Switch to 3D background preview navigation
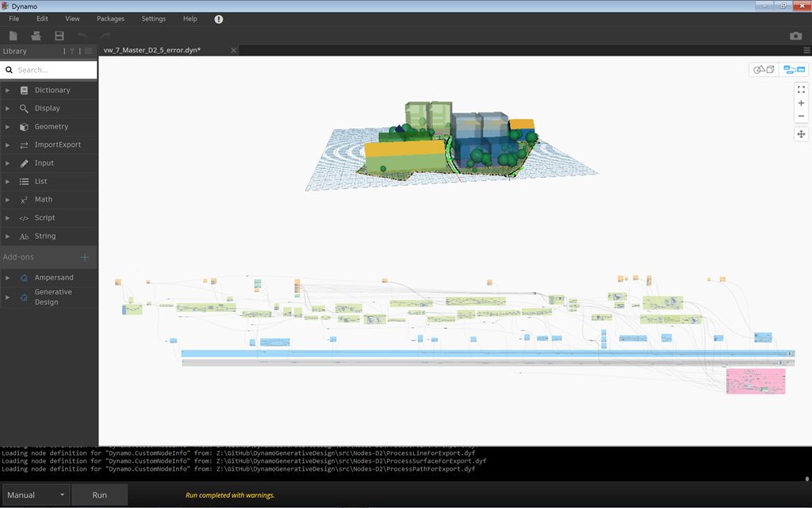 tap(764, 70)
